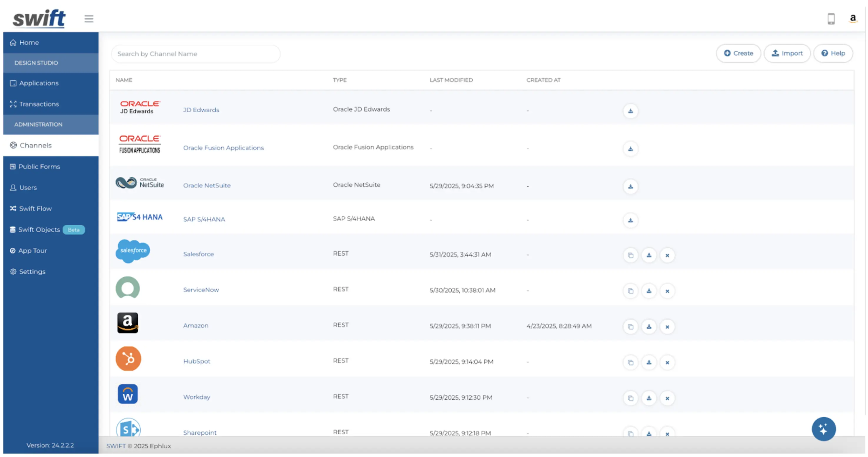This screenshot has height=457, width=868.
Task: Open the Workday channel link
Action: 197,397
